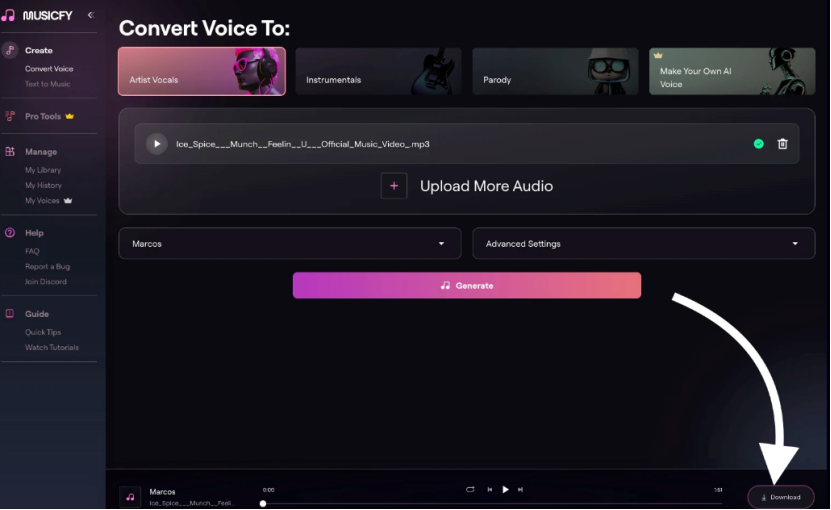Image resolution: width=831 pixels, height=510 pixels.
Task: Click the Musicfy logo icon
Action: (x=8, y=15)
